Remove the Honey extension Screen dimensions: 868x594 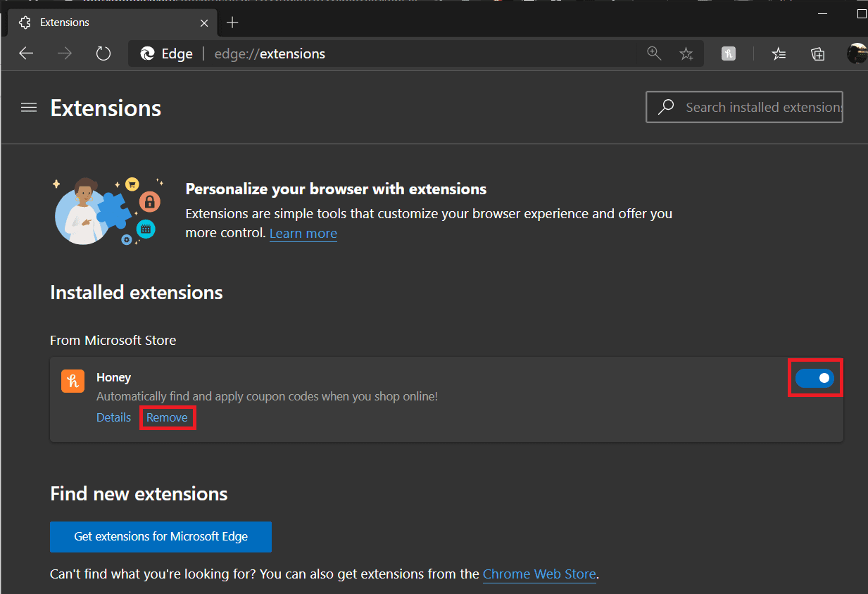(167, 417)
